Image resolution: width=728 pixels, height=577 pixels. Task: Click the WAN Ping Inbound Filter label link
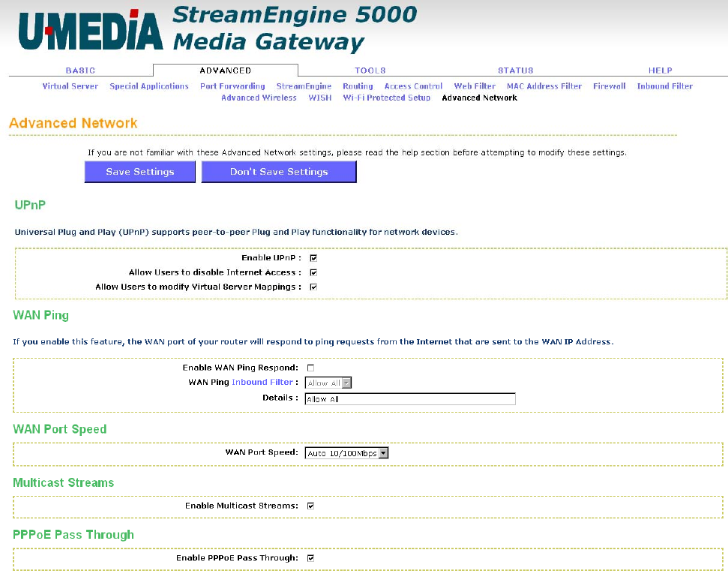262,382
